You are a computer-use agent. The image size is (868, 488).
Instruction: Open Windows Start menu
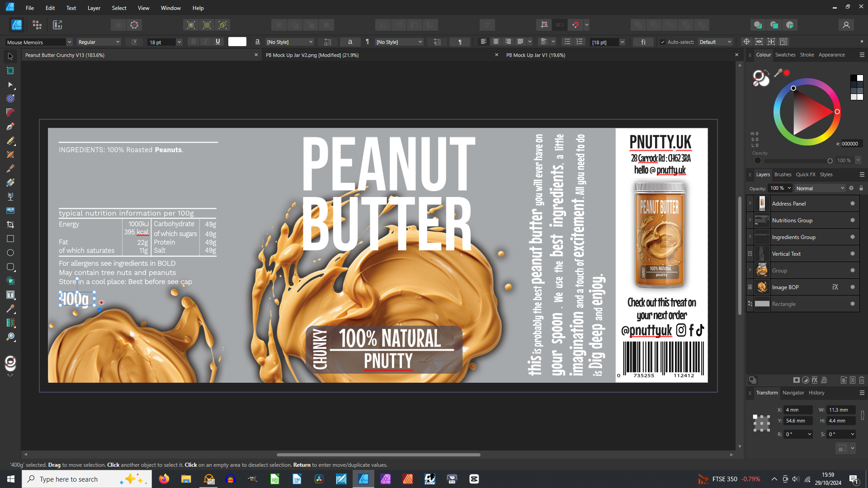point(11,479)
